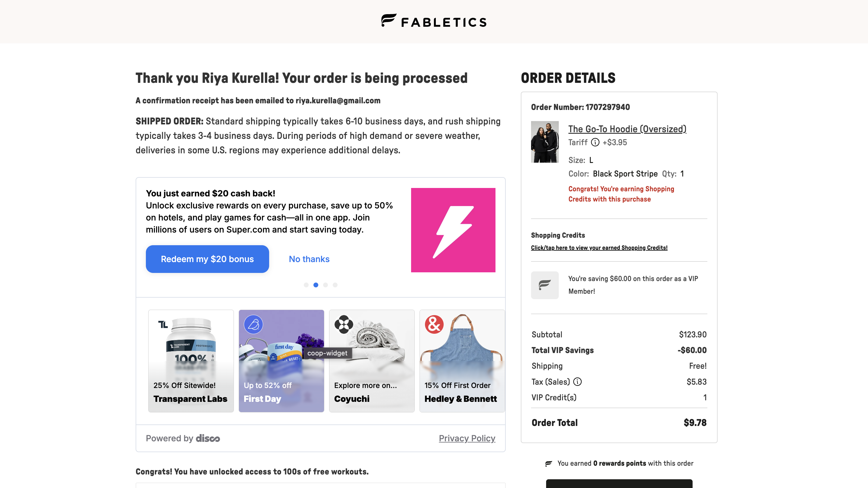Screen dimensions: 868x488
Task: Open The Go-To Hoodie (Oversized) product link
Action: click(x=627, y=129)
